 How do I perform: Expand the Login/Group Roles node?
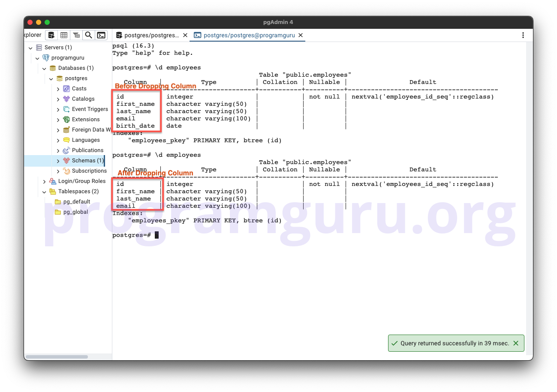click(44, 182)
